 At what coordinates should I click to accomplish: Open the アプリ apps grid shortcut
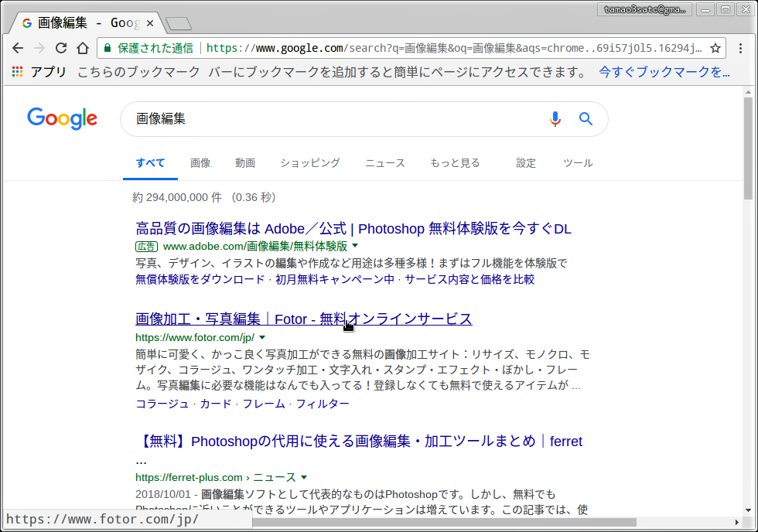point(39,72)
